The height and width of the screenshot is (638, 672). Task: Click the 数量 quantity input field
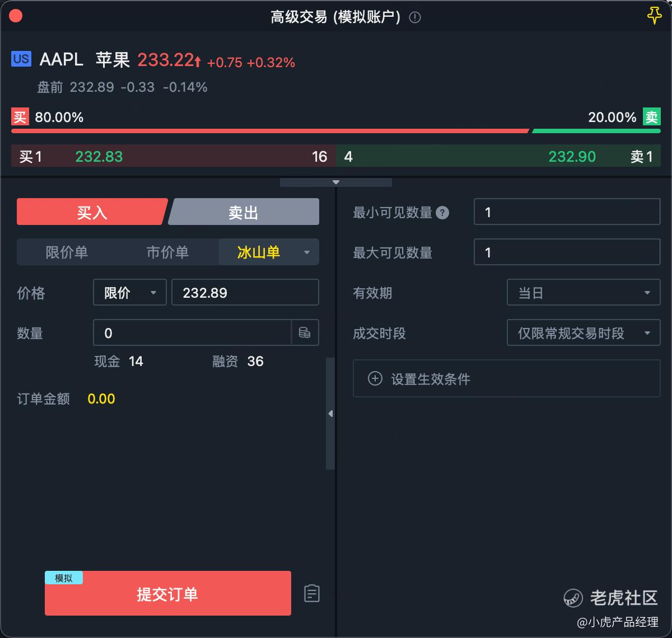[192, 333]
